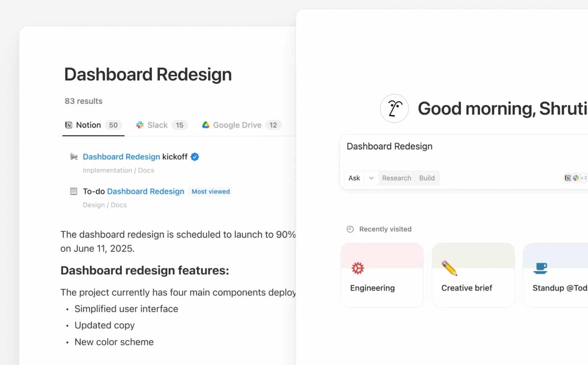This screenshot has height=365, width=588.
Task: Click the Google Drive logo icon
Action: (205, 125)
